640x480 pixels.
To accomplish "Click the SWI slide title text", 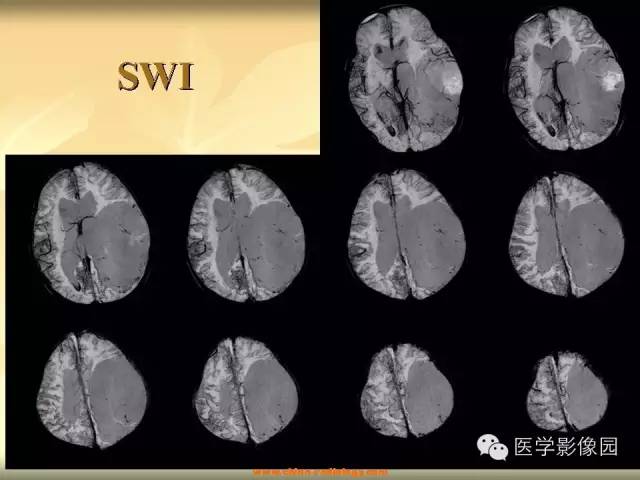I will coord(156,76).
